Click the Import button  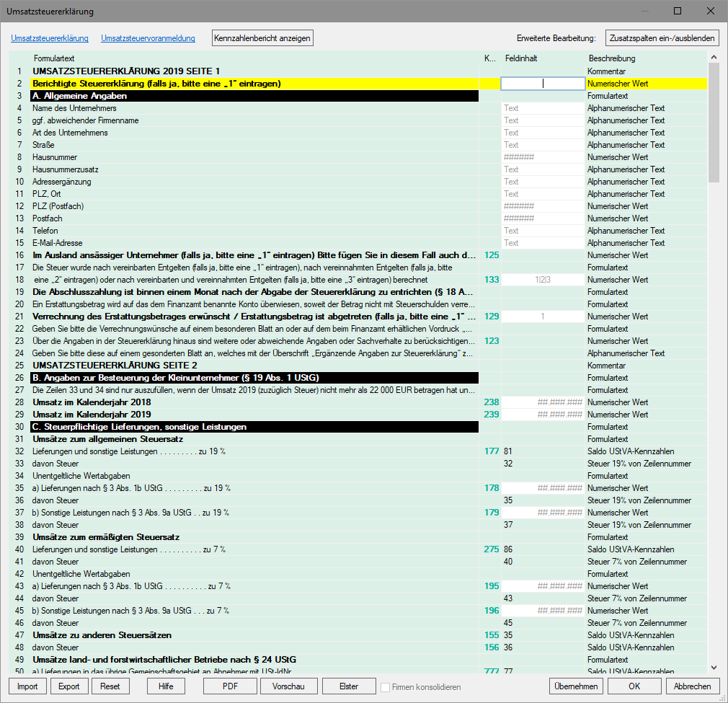[27, 686]
